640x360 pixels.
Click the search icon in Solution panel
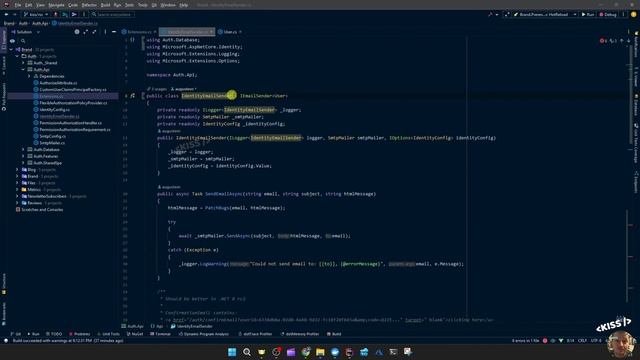(x=23, y=41)
